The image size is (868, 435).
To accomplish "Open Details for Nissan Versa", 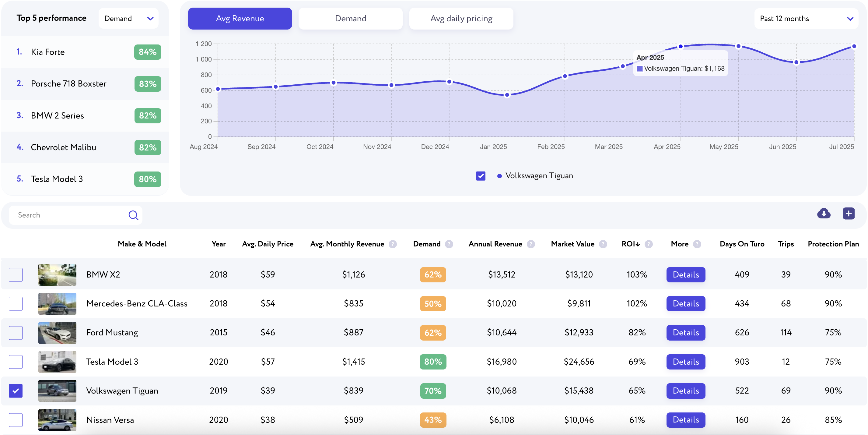I will tap(686, 420).
